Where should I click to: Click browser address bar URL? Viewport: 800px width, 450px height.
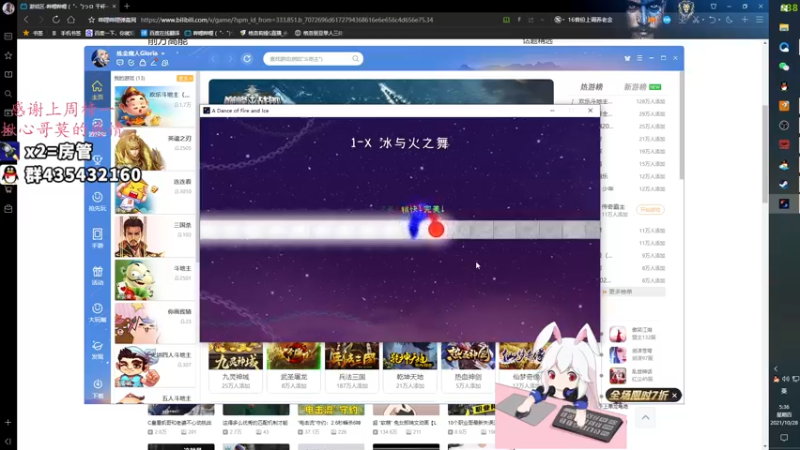pyautogui.click(x=287, y=20)
